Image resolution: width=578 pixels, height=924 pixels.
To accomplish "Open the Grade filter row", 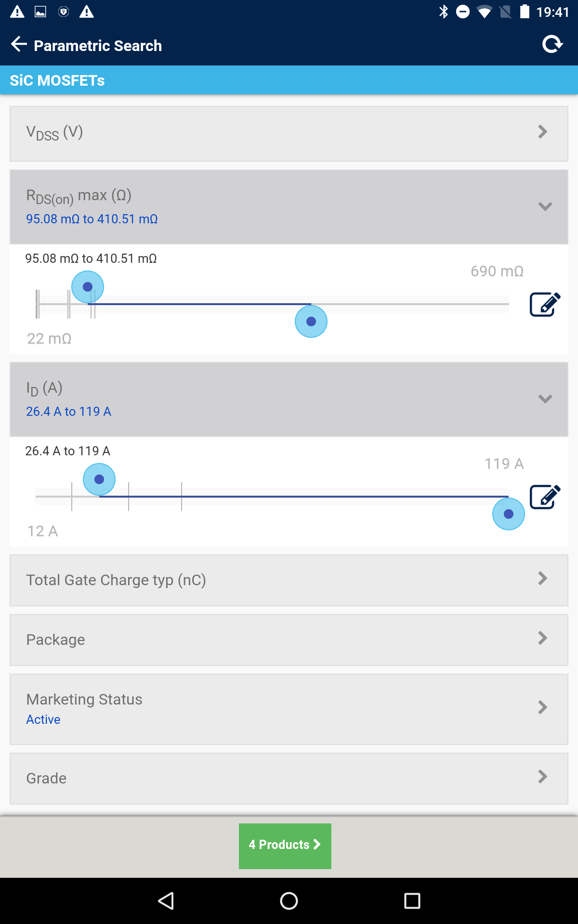I will pyautogui.click(x=289, y=779).
